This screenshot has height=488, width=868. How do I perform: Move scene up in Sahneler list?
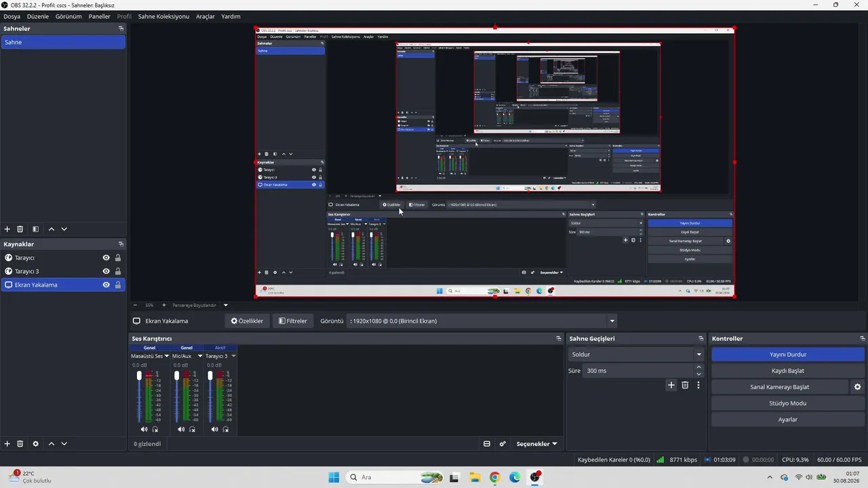51,229
